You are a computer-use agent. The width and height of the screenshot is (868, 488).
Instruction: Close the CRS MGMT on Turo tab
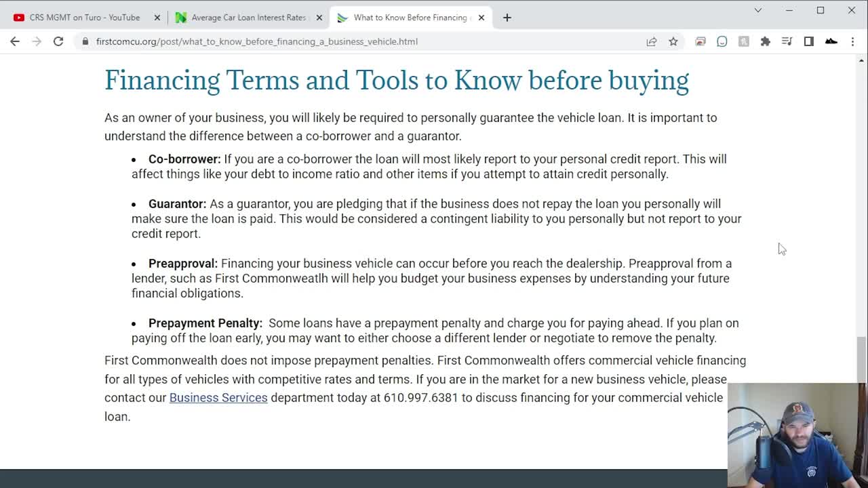(157, 18)
